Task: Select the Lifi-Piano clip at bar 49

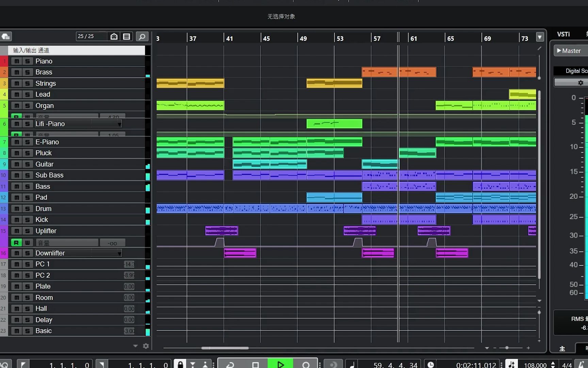Action: 334,124
